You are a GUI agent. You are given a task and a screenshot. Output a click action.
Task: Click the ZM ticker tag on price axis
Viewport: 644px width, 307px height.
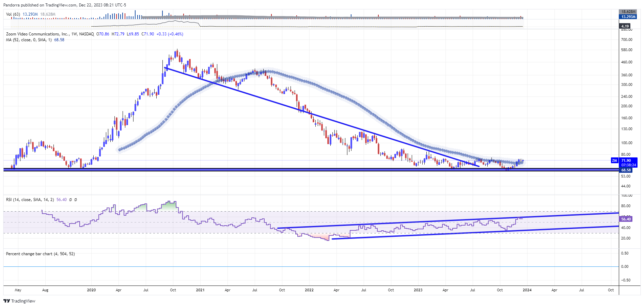pos(614,160)
